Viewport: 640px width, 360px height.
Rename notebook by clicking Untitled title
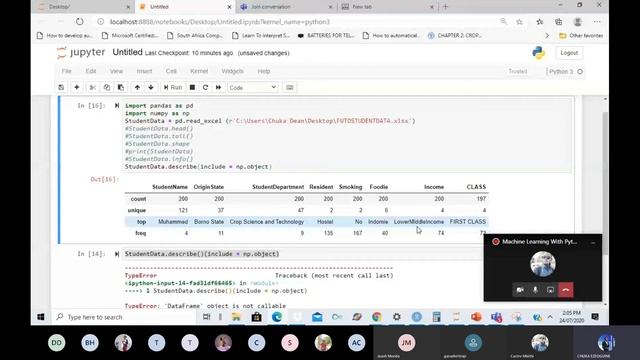click(127, 52)
